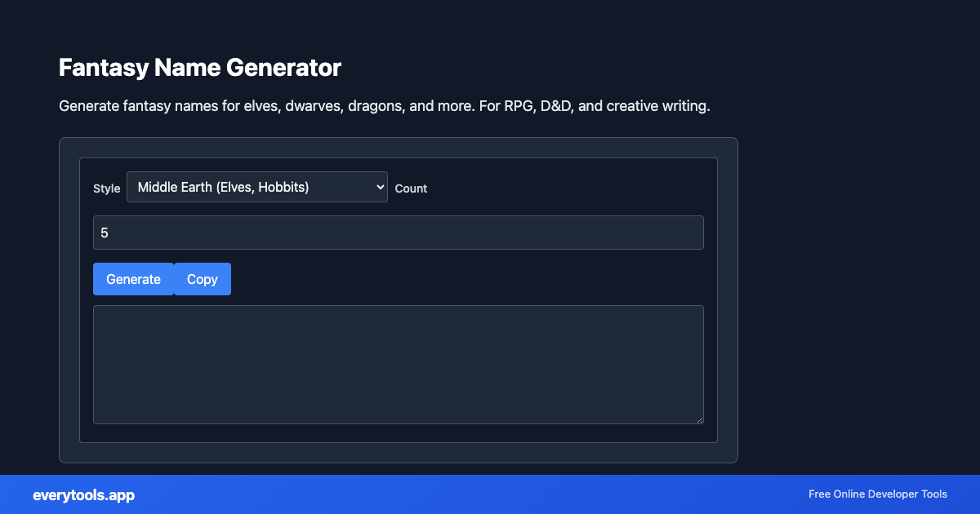Open the everytools.app homepage link

(x=83, y=494)
